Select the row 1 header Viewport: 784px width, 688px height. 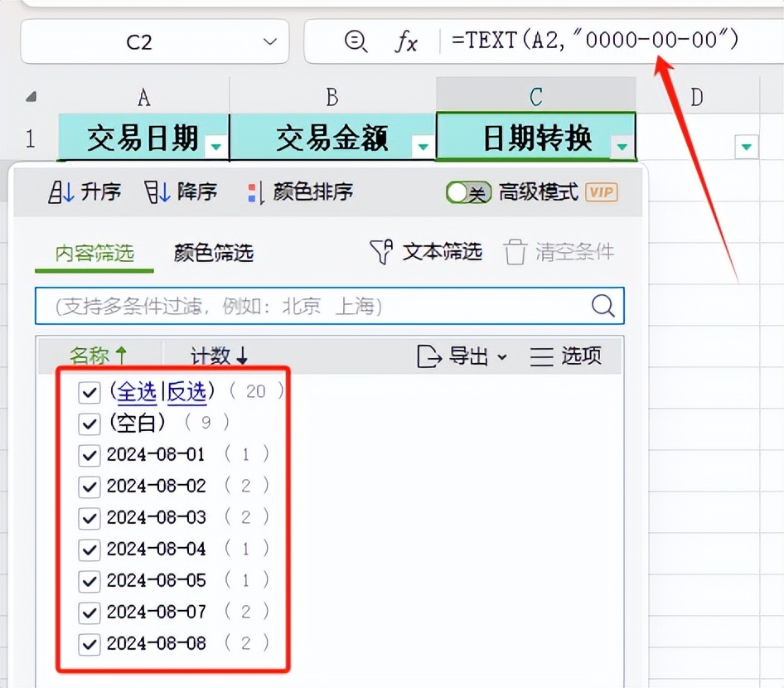(x=31, y=138)
